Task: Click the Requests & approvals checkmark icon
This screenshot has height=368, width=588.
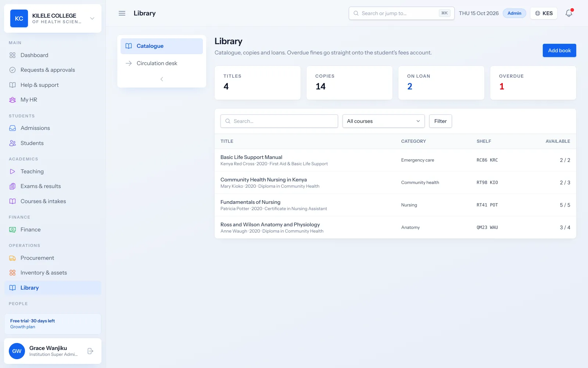Action: point(12,70)
